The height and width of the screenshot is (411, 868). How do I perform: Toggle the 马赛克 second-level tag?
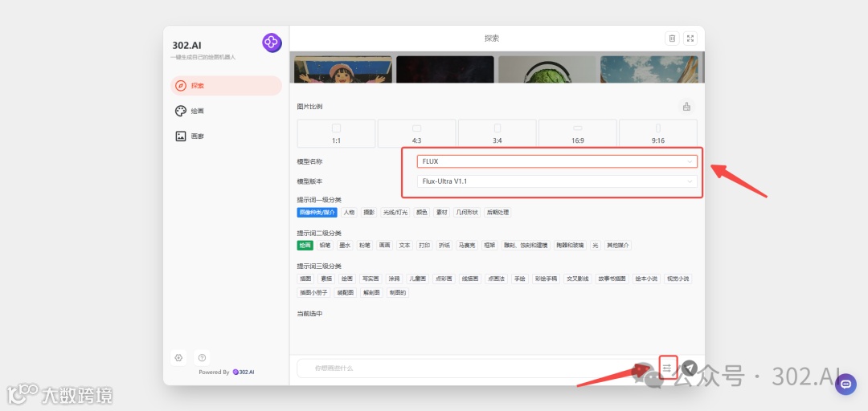(x=467, y=245)
